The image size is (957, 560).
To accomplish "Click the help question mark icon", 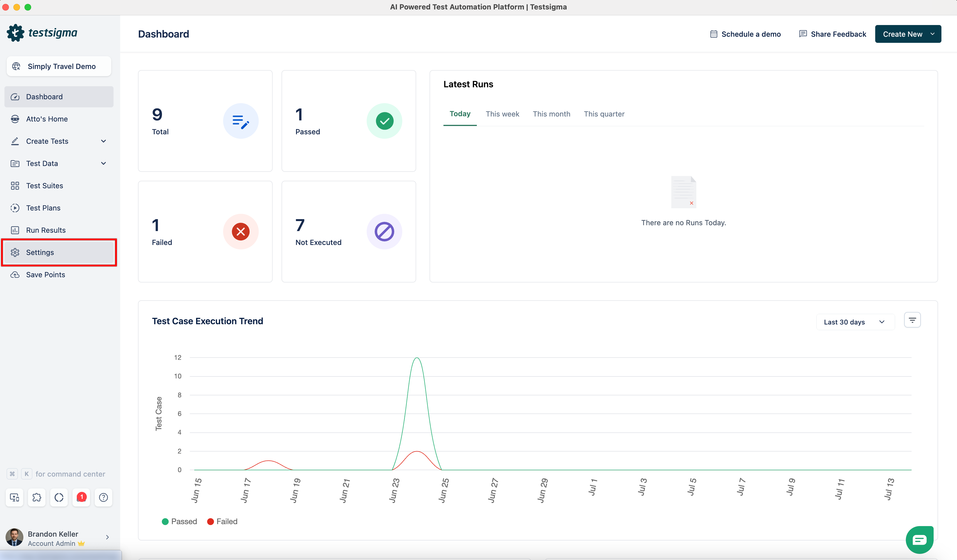I will click(x=103, y=497).
